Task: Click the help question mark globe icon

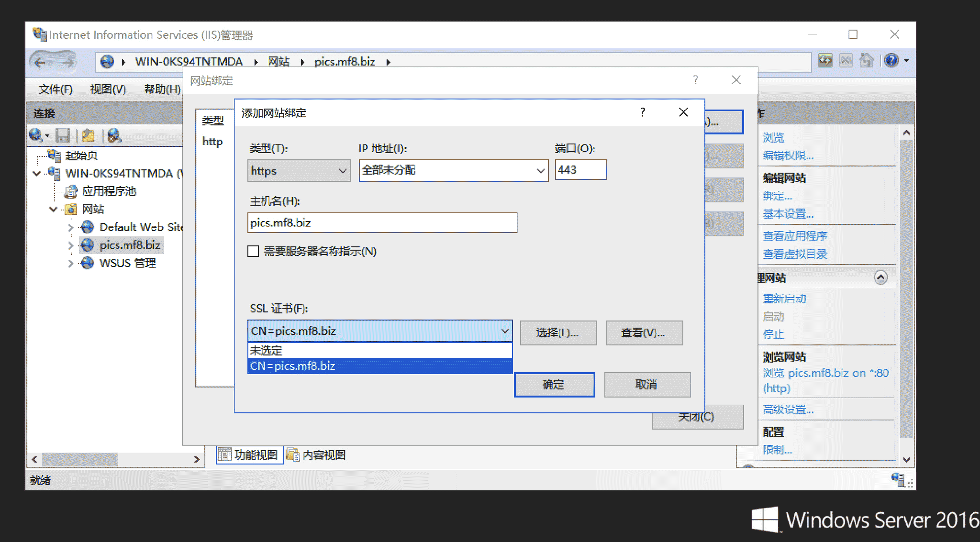Action: coord(891,61)
